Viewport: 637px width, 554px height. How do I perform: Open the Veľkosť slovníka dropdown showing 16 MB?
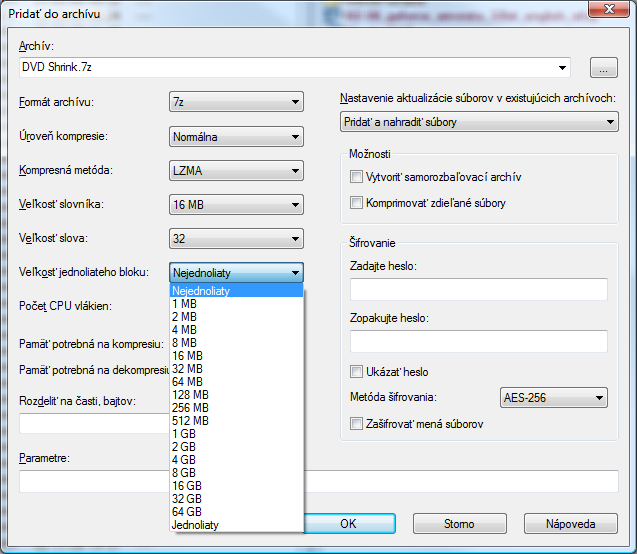coord(236,205)
